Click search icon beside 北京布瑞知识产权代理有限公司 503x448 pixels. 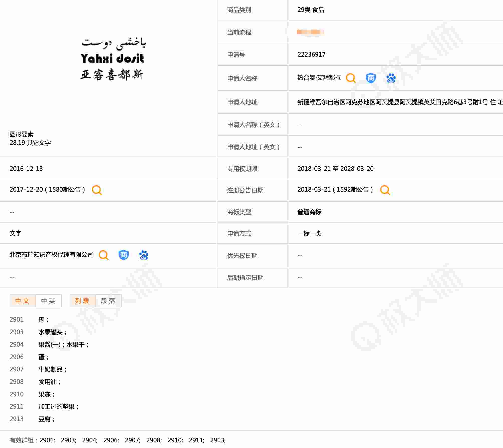point(103,255)
